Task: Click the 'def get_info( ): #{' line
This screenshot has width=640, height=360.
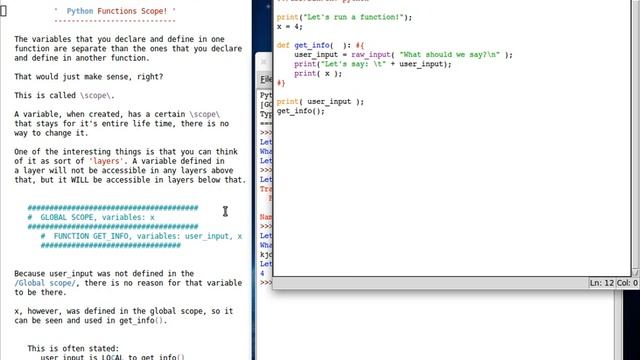Action: 321,45
